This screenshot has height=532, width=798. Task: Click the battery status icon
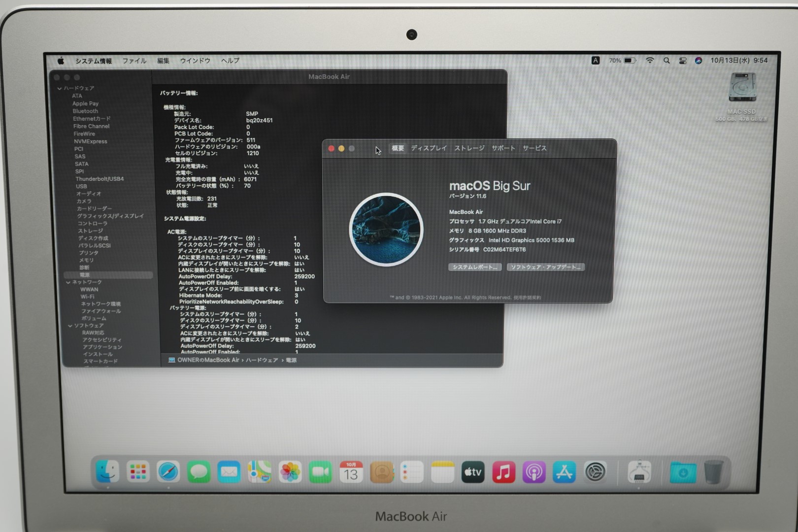point(630,60)
